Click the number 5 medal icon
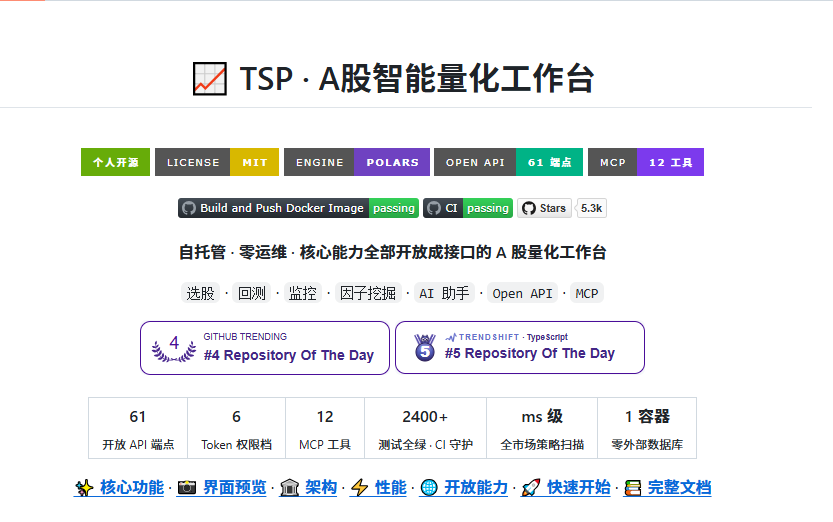 [425, 348]
